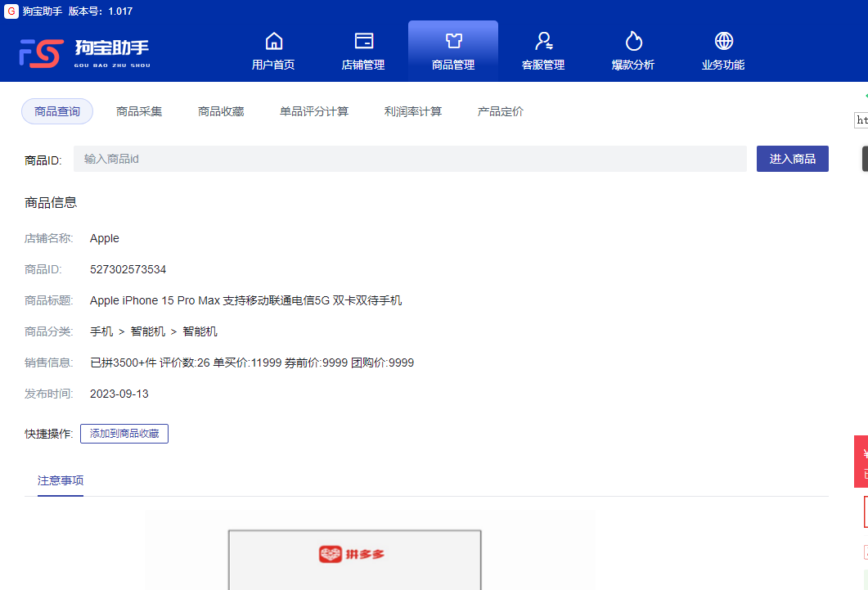Select the 注意事项 tab
868x590 pixels.
(x=61, y=480)
